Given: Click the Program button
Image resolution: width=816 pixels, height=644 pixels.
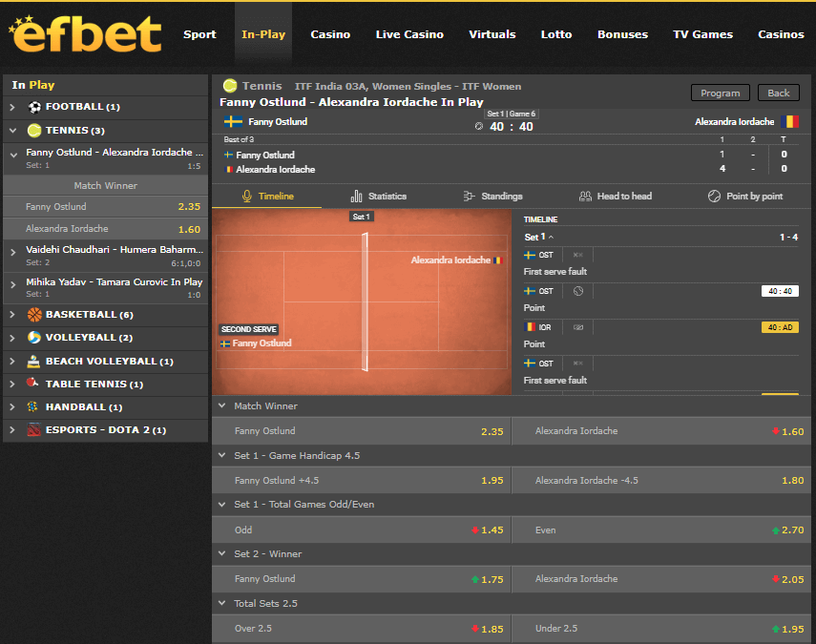Looking at the screenshot, I should pos(721,93).
